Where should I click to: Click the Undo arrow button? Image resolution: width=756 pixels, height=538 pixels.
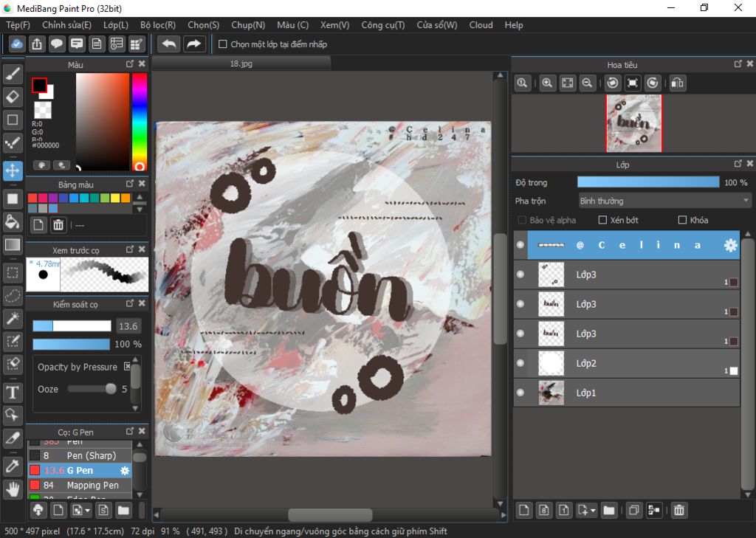click(x=169, y=44)
